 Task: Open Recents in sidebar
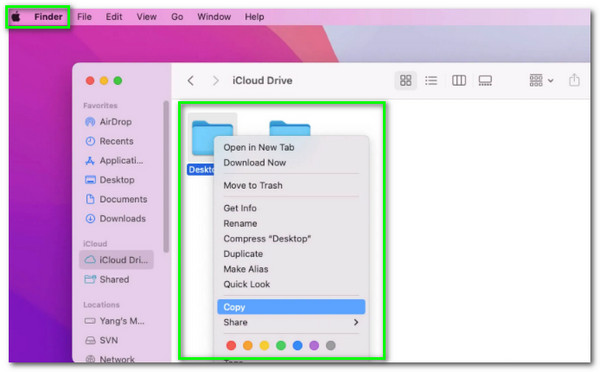109,141
